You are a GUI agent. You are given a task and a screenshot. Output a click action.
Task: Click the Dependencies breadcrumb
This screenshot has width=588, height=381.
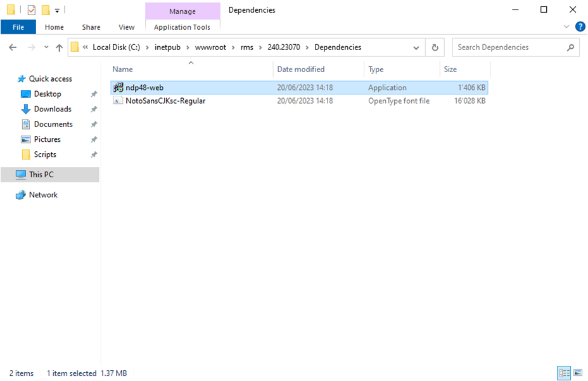(338, 47)
